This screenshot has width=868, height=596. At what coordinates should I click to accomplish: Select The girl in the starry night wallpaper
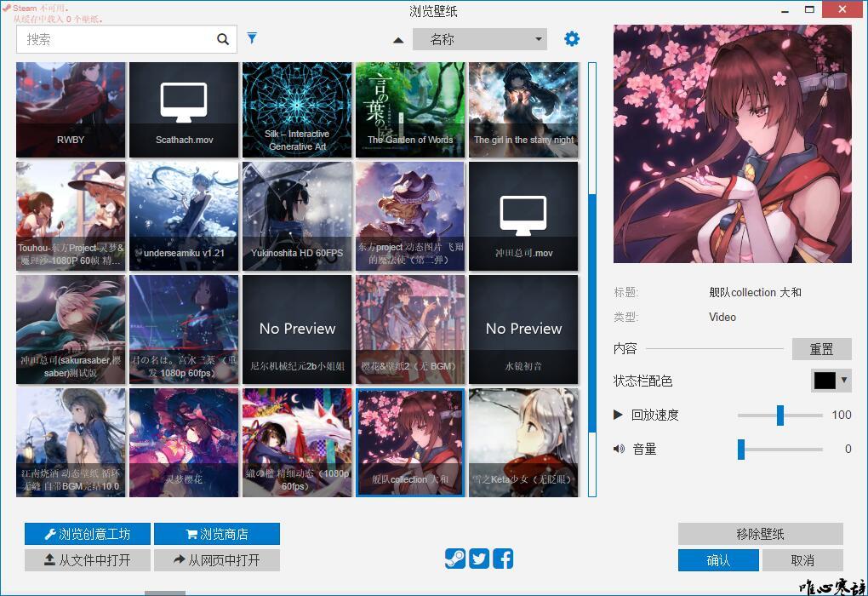pyautogui.click(x=523, y=110)
